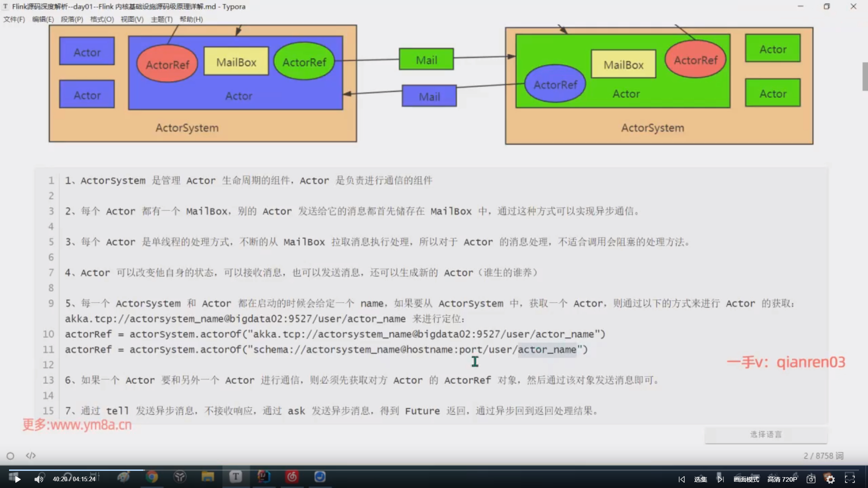Change video quality 高清 720P
Viewport: 868px width, 488px height.
click(782, 479)
